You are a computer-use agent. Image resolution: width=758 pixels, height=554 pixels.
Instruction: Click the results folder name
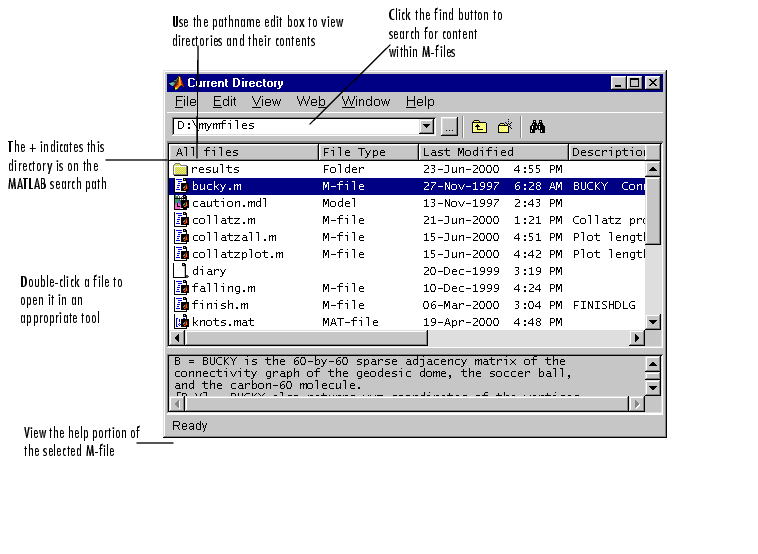click(215, 169)
